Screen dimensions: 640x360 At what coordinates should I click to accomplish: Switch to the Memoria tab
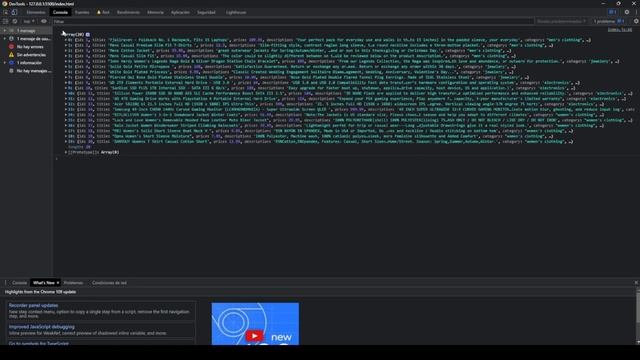155,12
